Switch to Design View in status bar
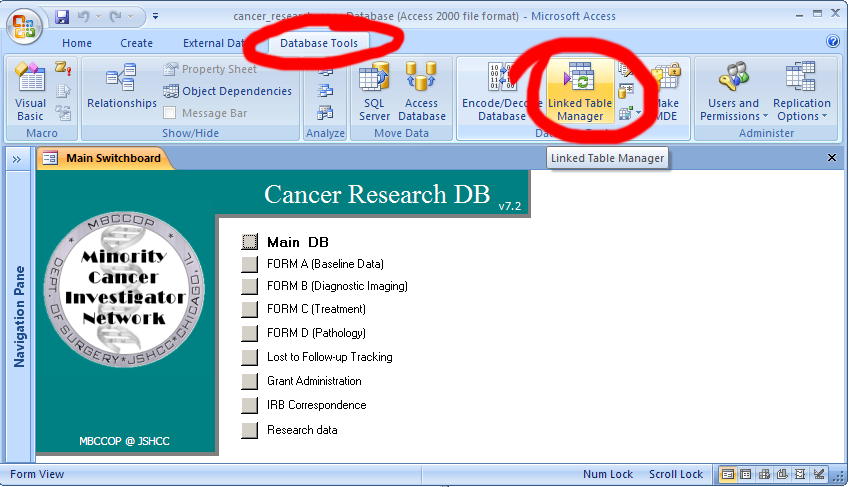849x487 pixels. 819,475
